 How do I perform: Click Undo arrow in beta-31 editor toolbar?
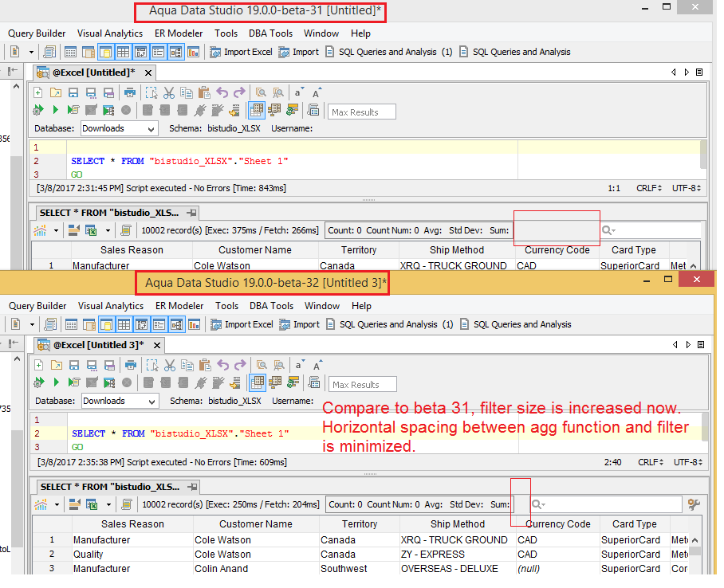click(x=222, y=92)
